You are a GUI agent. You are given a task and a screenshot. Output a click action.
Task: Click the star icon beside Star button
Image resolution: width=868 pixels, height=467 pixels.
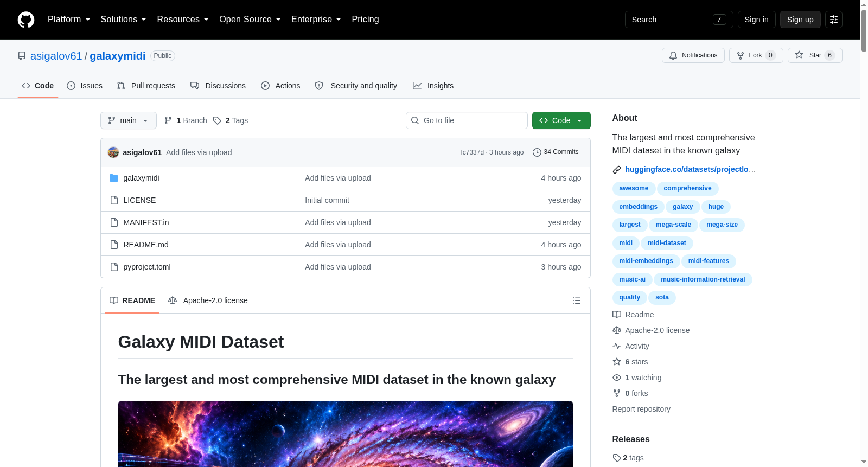tap(799, 55)
